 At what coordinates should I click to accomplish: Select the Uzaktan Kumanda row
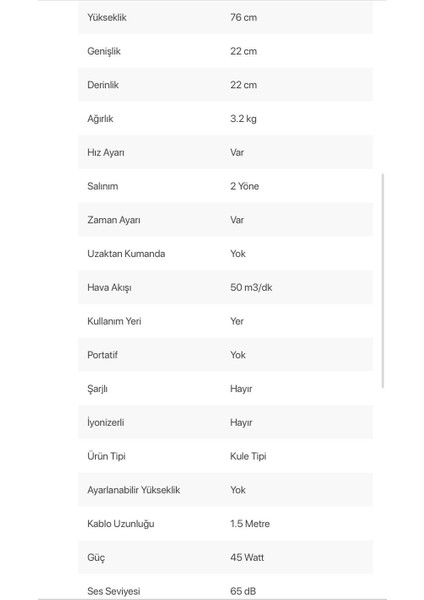click(x=225, y=254)
